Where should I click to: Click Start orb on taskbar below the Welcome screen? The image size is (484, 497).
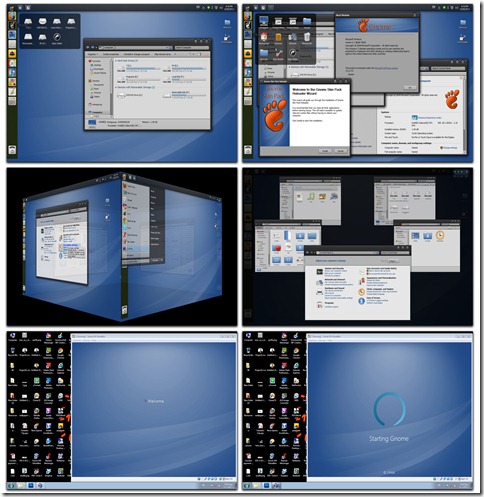coord(12,485)
